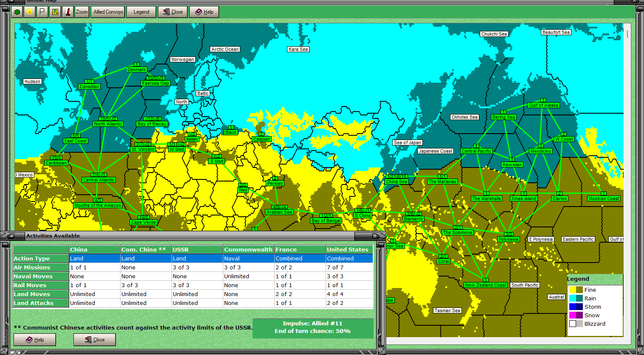Click Help in Activities Available window
This screenshot has height=355, width=644.
click(x=35, y=340)
